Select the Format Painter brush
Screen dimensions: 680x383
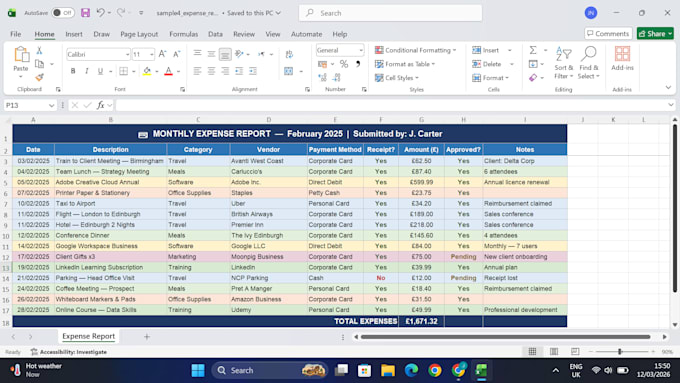pyautogui.click(x=39, y=77)
